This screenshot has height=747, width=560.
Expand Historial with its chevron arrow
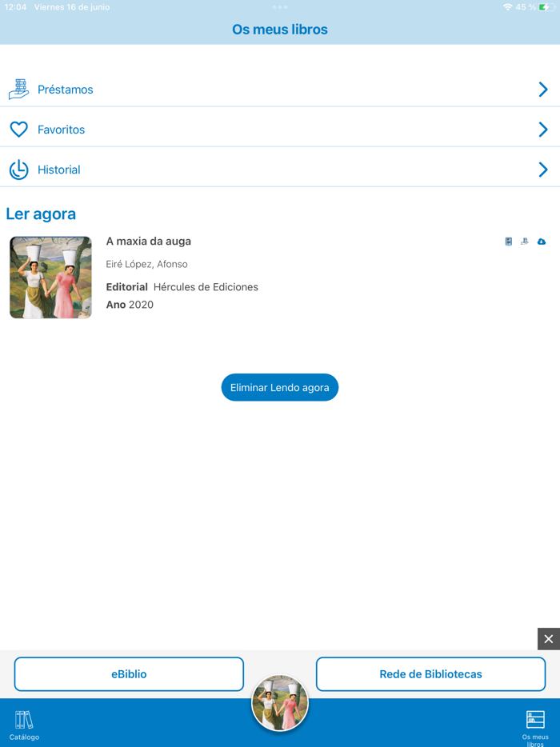tap(543, 169)
